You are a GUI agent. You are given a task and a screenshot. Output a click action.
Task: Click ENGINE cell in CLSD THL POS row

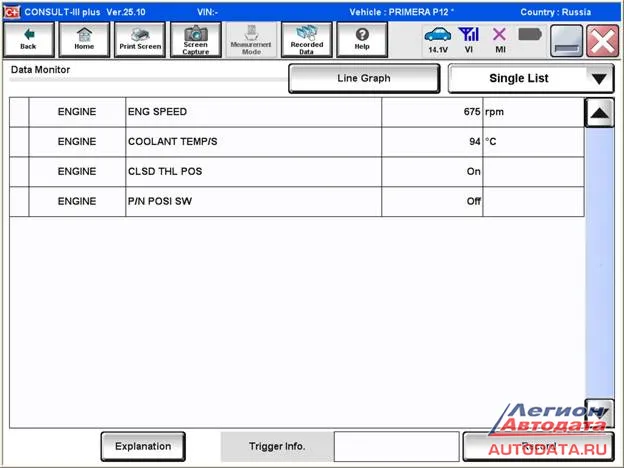tap(77, 172)
